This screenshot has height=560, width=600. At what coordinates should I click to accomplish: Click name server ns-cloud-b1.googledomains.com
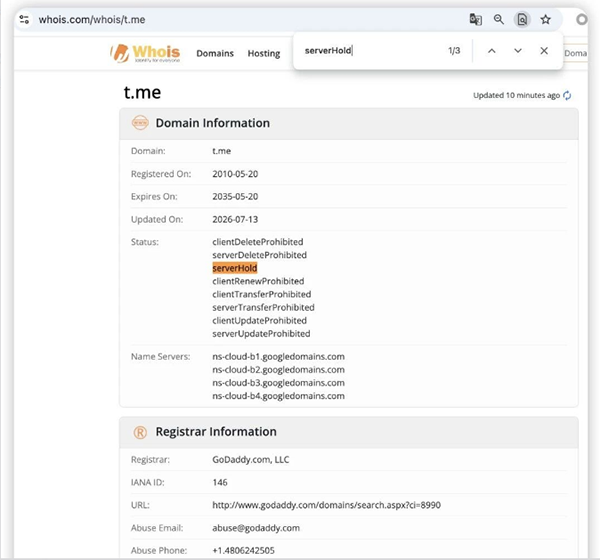click(278, 357)
